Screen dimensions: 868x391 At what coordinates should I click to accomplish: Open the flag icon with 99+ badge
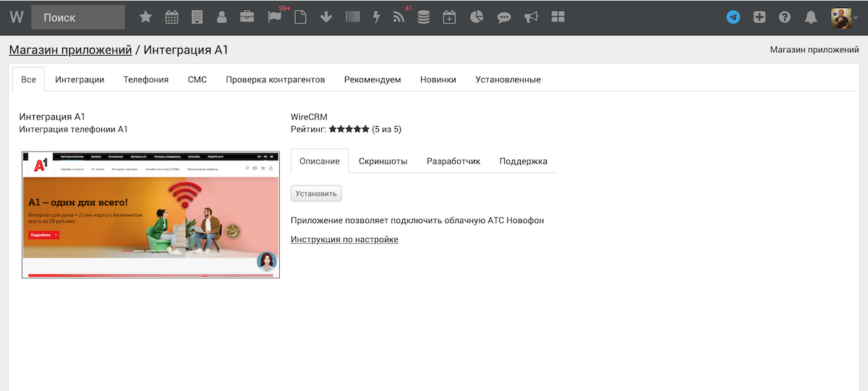(275, 17)
